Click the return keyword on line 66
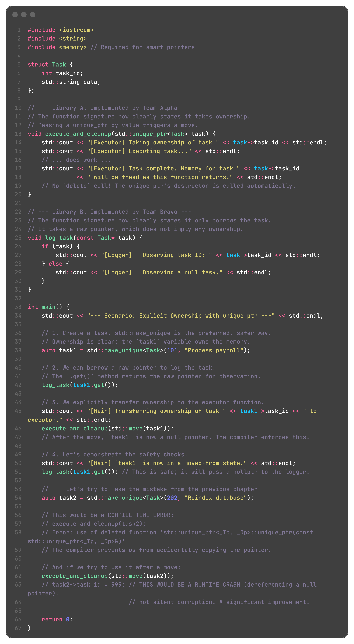The height and width of the screenshot is (644, 354). point(52,619)
